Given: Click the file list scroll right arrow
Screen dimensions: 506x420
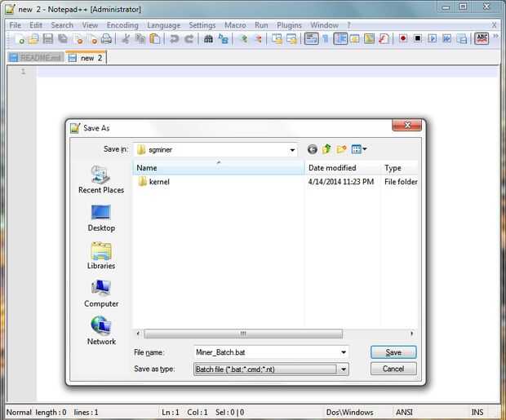Looking at the screenshot, I should pyautogui.click(x=412, y=334).
